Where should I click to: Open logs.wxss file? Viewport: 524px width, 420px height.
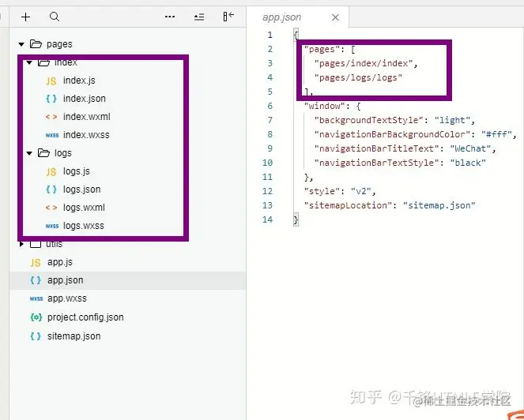tap(84, 226)
